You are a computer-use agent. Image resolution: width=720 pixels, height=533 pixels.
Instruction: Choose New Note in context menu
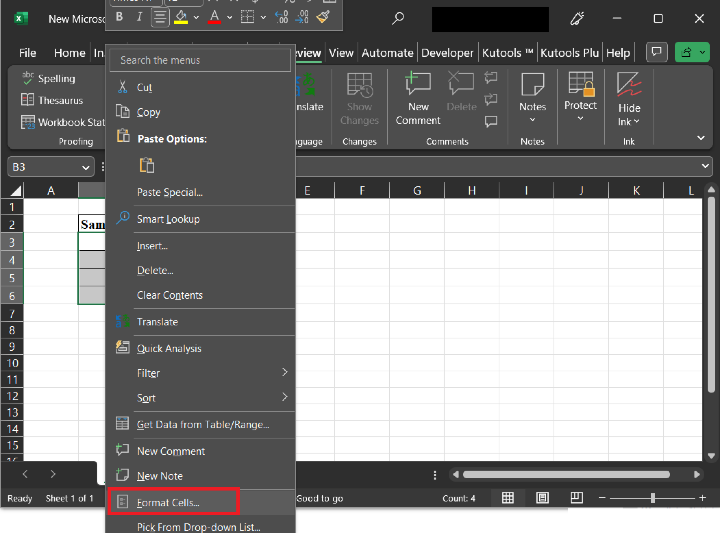[x=200, y=476]
